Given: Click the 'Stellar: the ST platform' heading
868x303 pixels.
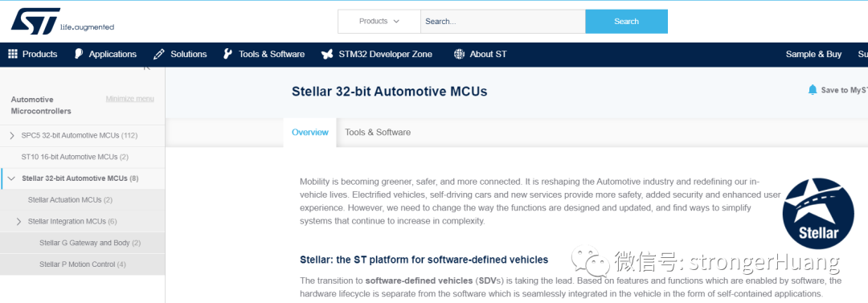Looking at the screenshot, I should tap(424, 260).
